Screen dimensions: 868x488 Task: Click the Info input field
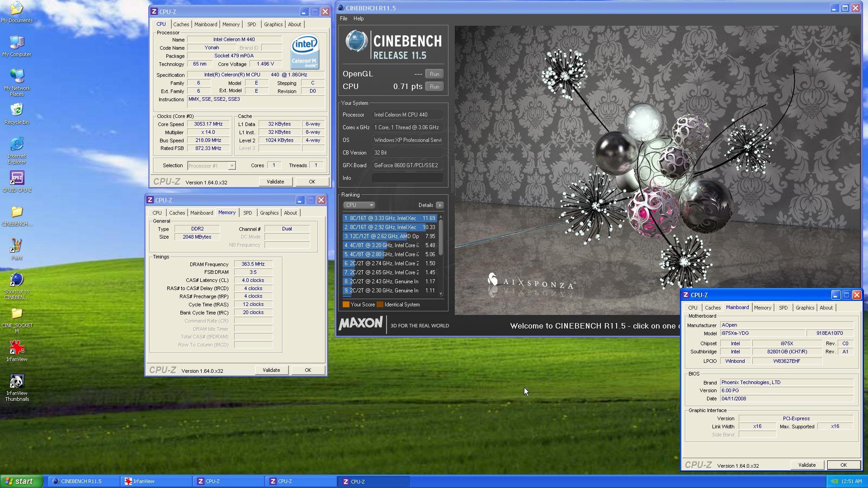(x=407, y=178)
